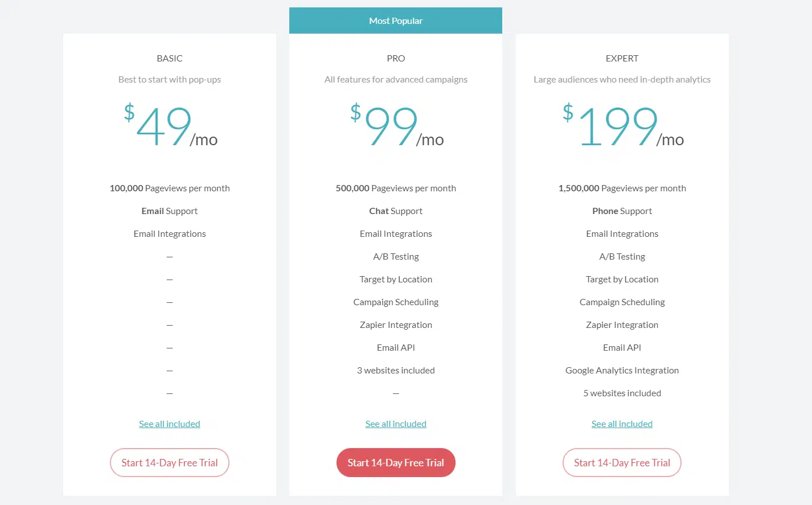This screenshot has height=505, width=812.
Task: Click Chat Support in Pro plan
Action: tap(396, 211)
